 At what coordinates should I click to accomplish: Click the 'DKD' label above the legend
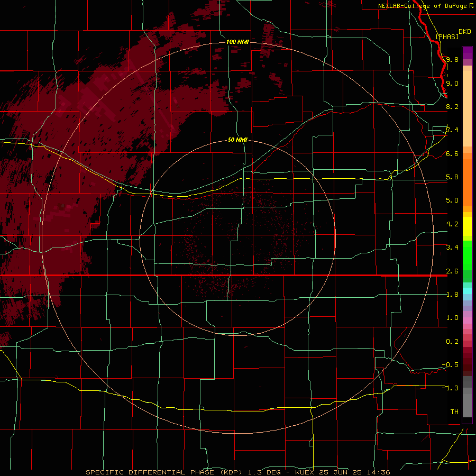click(464, 32)
